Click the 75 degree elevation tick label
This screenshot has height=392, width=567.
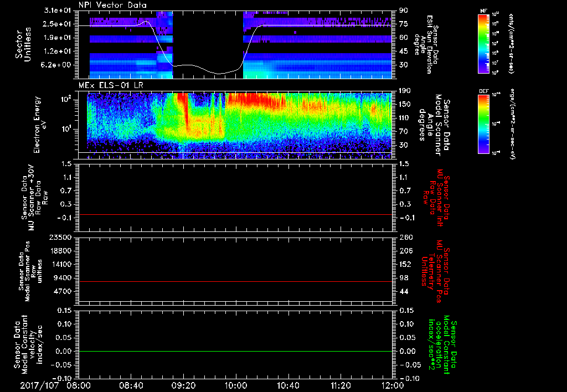point(404,24)
